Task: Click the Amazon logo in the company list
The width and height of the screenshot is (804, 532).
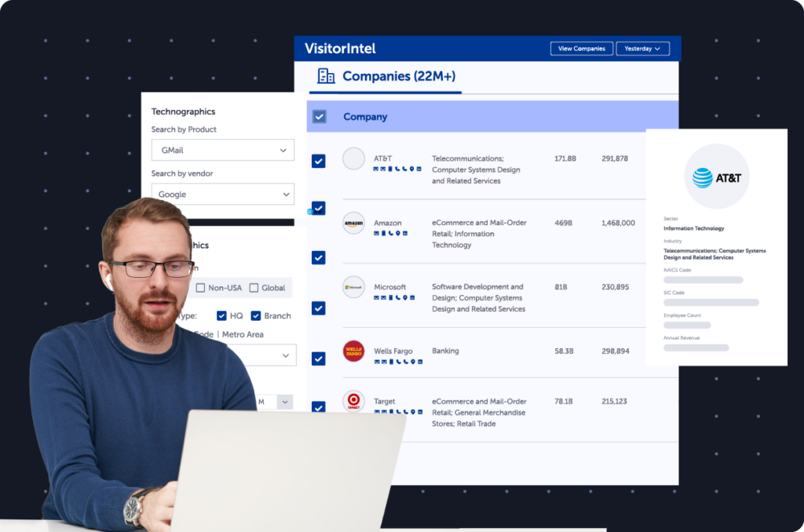Action: pyautogui.click(x=353, y=223)
